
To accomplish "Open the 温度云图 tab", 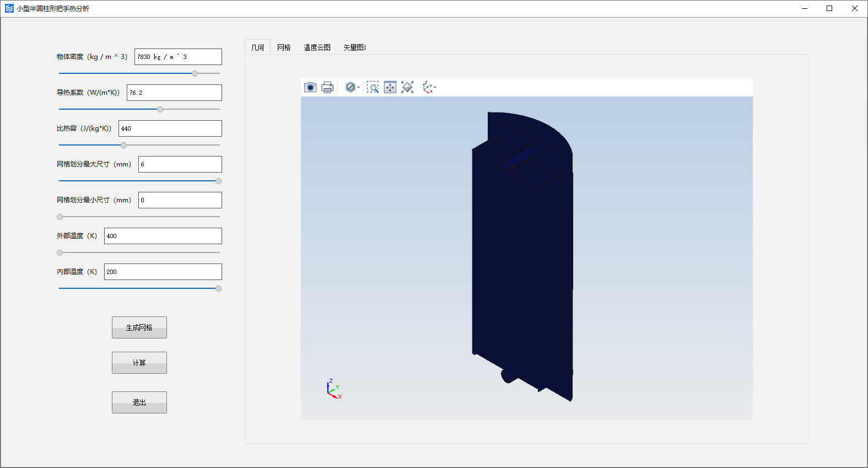I will (x=317, y=47).
